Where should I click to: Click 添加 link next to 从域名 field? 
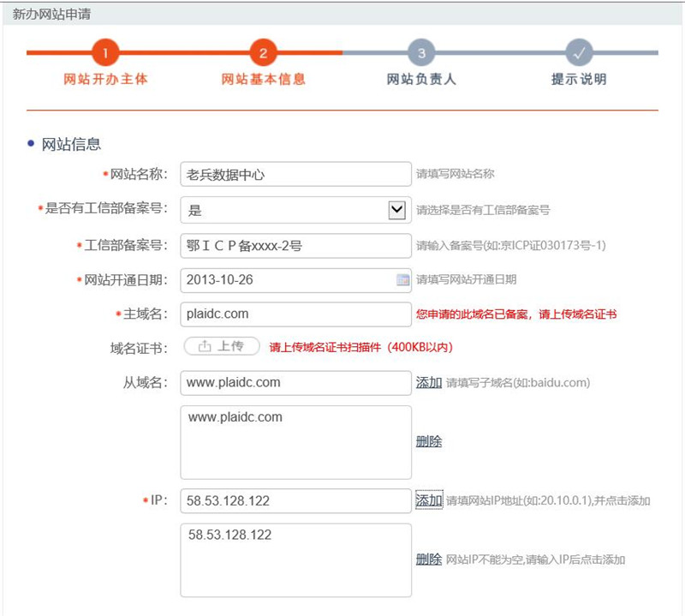click(x=429, y=383)
